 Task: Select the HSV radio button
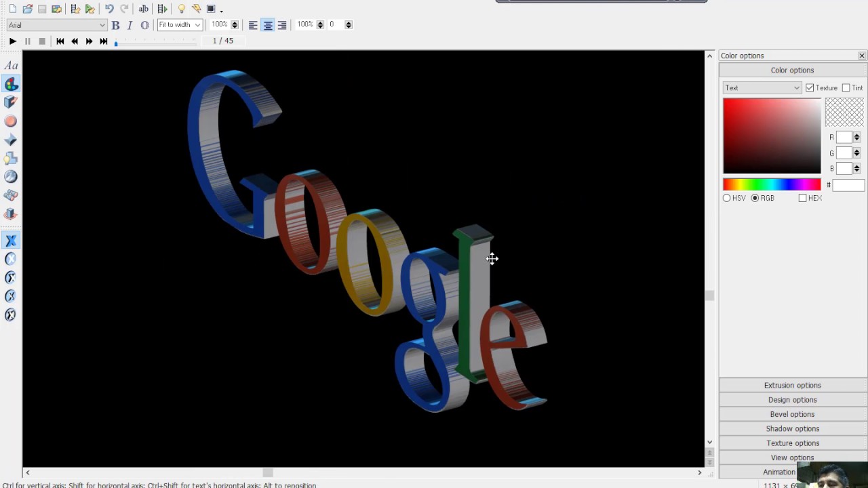[727, 198]
